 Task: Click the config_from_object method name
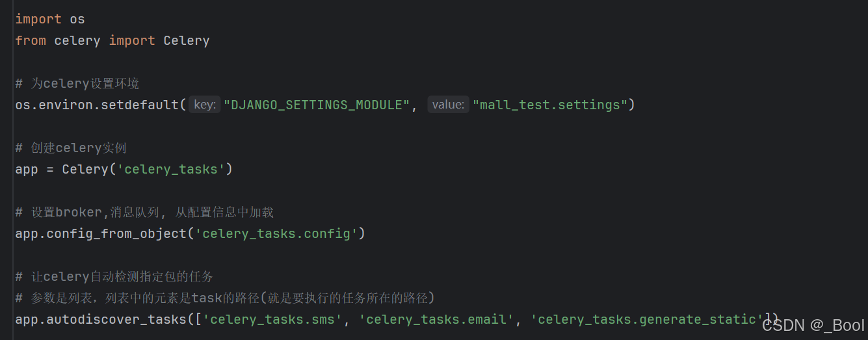[116, 233]
